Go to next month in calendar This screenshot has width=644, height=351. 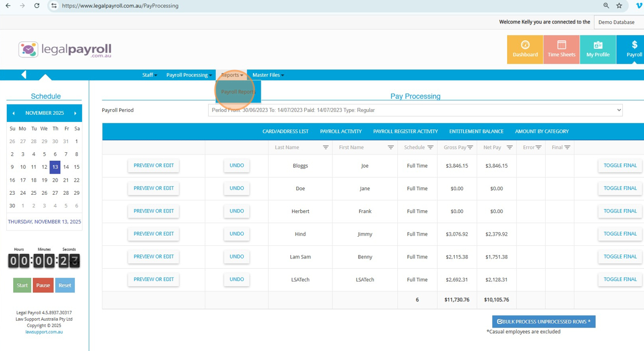pos(75,113)
